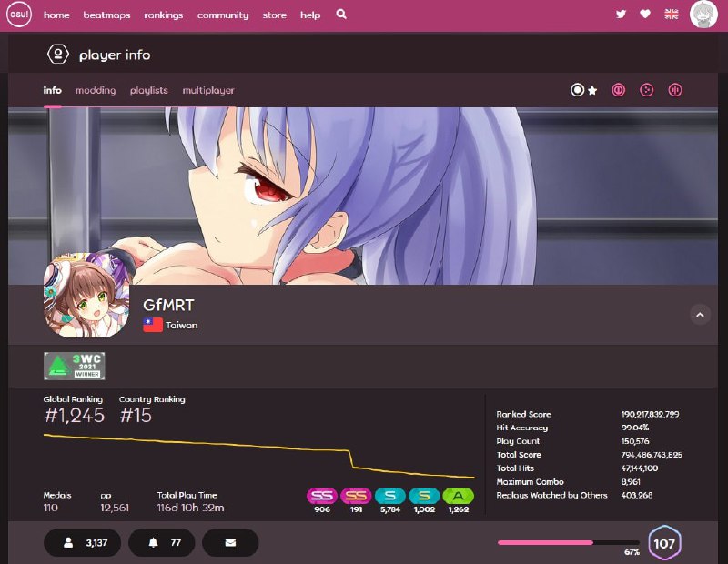728x564 pixels.
Task: Open the UK flag language selector
Action: 671,15
